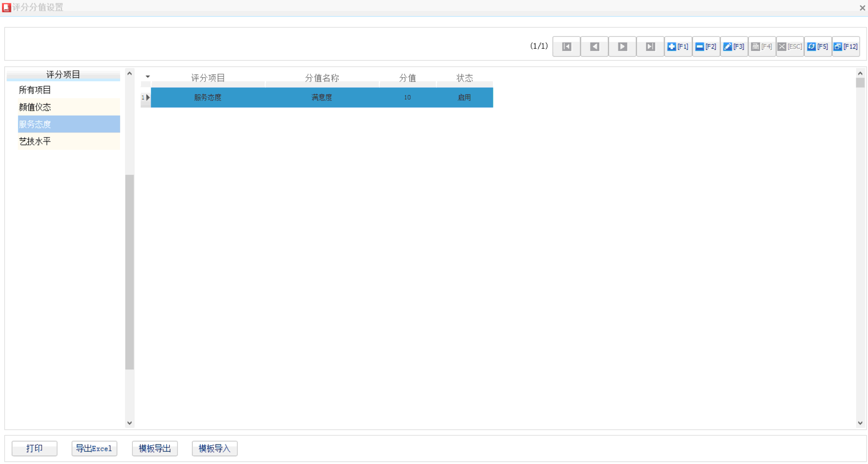The height and width of the screenshot is (464, 868).
Task: Refresh list using the F5 button
Action: [x=818, y=47]
